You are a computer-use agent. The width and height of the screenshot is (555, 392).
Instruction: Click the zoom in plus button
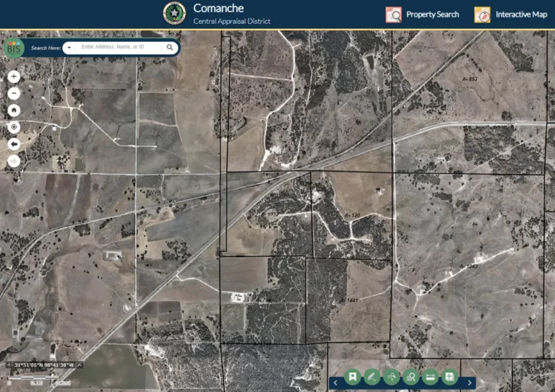point(14,77)
